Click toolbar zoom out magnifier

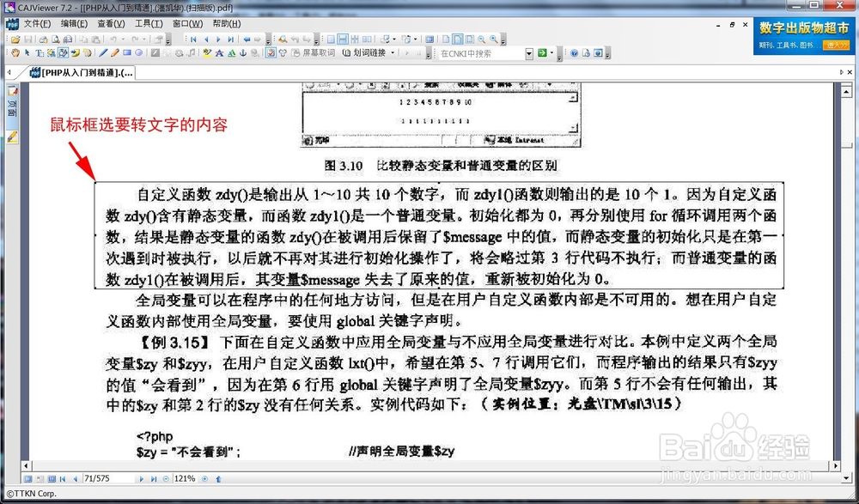481,39
